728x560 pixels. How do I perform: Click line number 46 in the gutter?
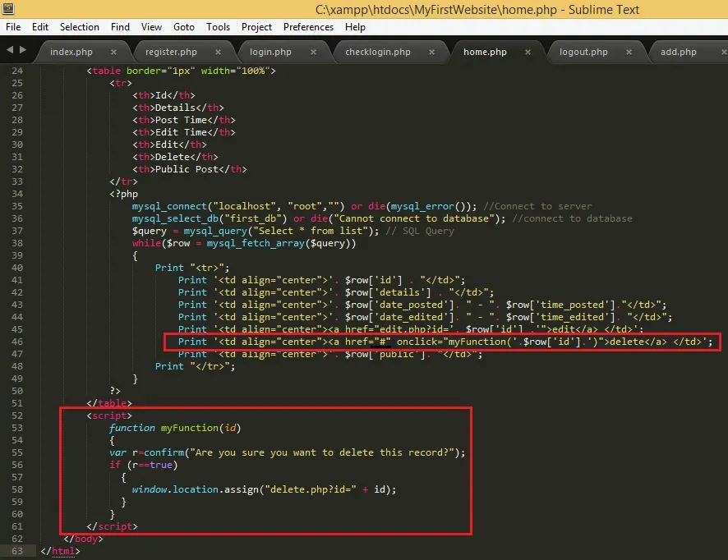[17, 342]
